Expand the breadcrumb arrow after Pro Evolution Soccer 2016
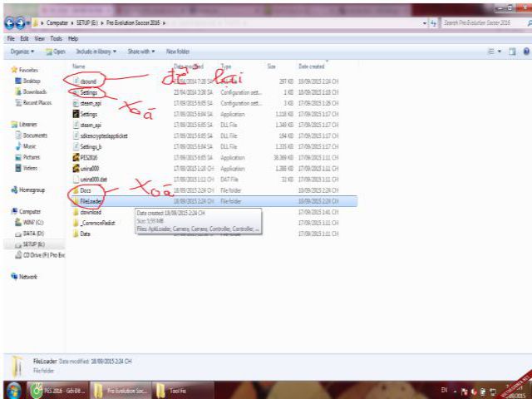 pos(164,23)
